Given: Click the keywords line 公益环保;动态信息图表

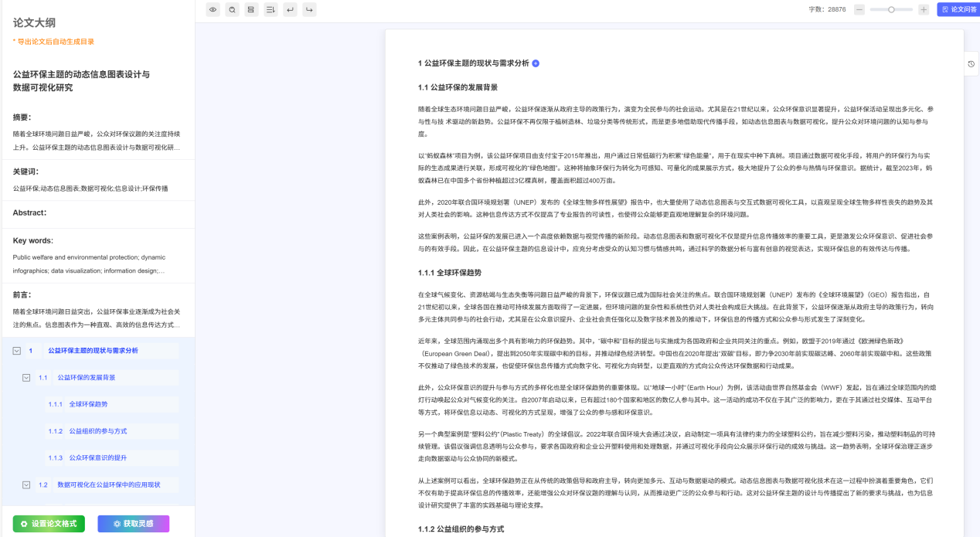Looking at the screenshot, I should [x=90, y=189].
